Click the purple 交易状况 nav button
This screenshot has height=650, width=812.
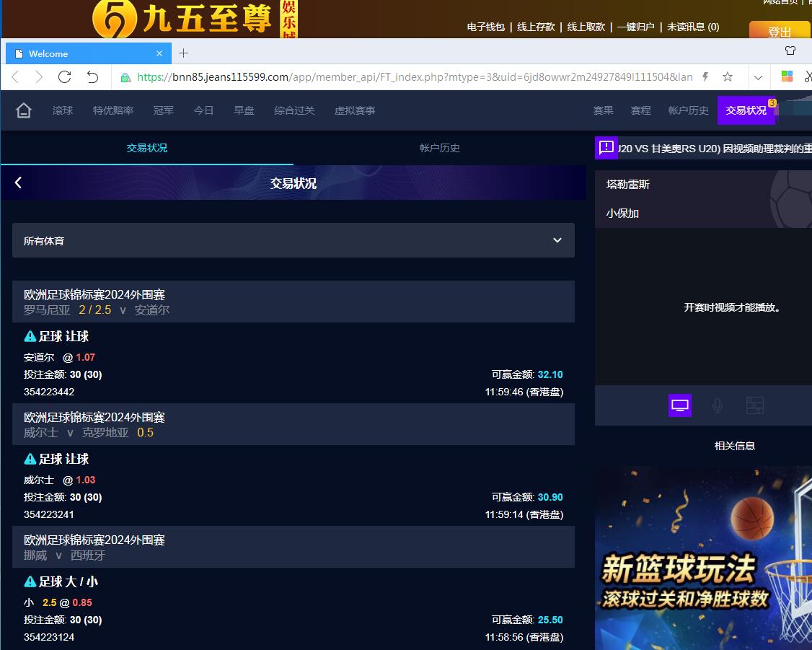pos(746,110)
